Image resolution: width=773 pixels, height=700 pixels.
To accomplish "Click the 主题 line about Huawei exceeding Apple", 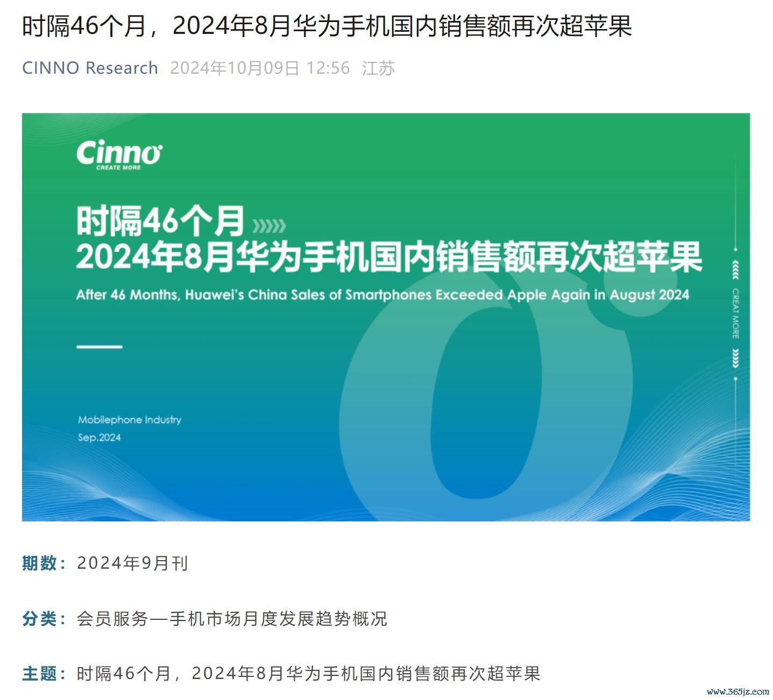I will [x=309, y=674].
